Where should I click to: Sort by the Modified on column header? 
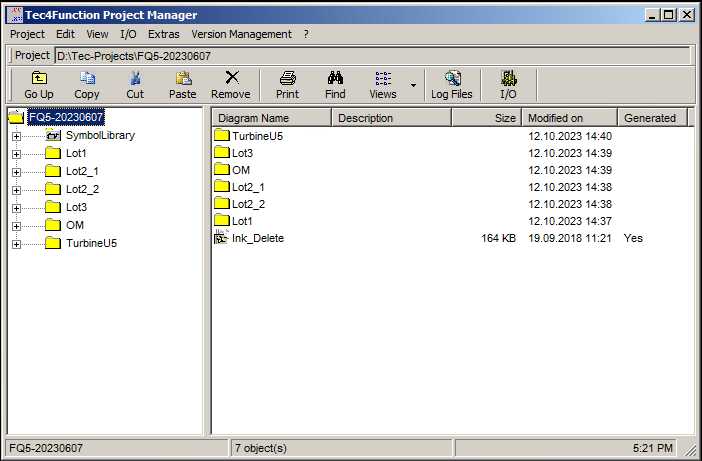pyautogui.click(x=569, y=118)
